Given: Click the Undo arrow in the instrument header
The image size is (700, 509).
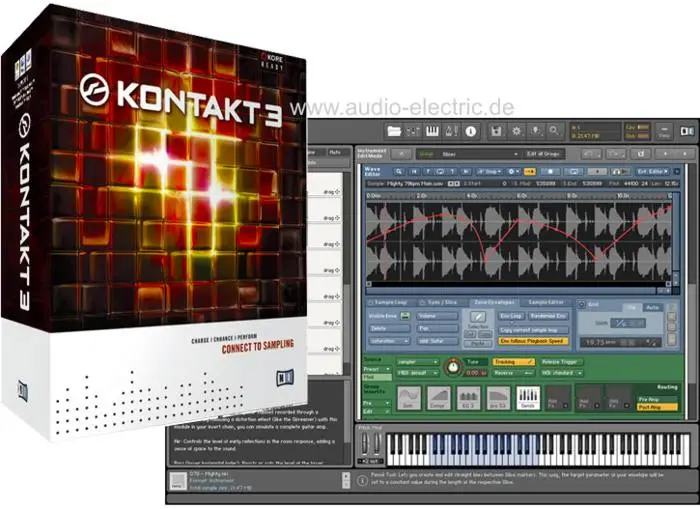Looking at the screenshot, I should point(592,154).
